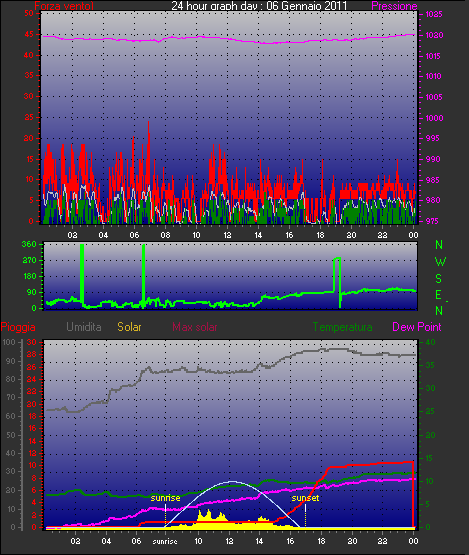Click hour 22 on wind chart time axis
Viewport: 469px width, 555px height.
(x=382, y=235)
